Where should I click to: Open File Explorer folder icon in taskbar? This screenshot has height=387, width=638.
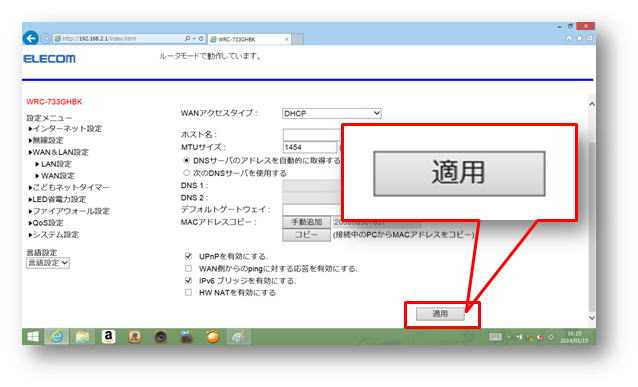83,337
